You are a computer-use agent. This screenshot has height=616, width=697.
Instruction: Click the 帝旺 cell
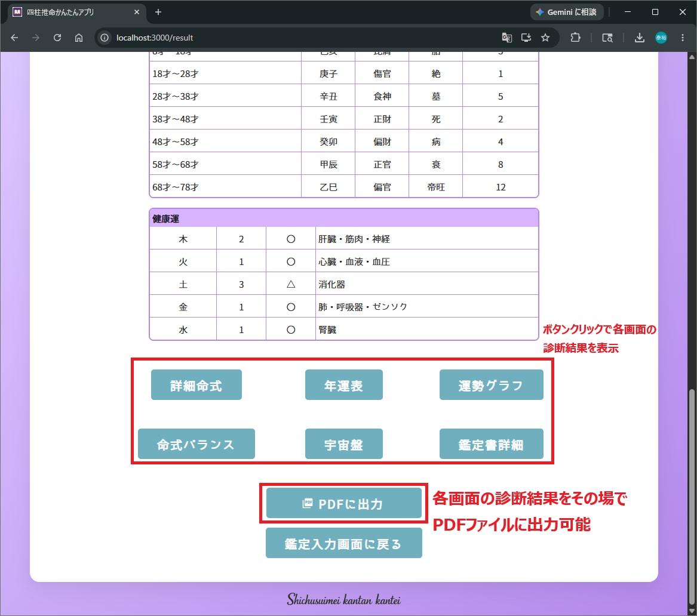(436, 187)
